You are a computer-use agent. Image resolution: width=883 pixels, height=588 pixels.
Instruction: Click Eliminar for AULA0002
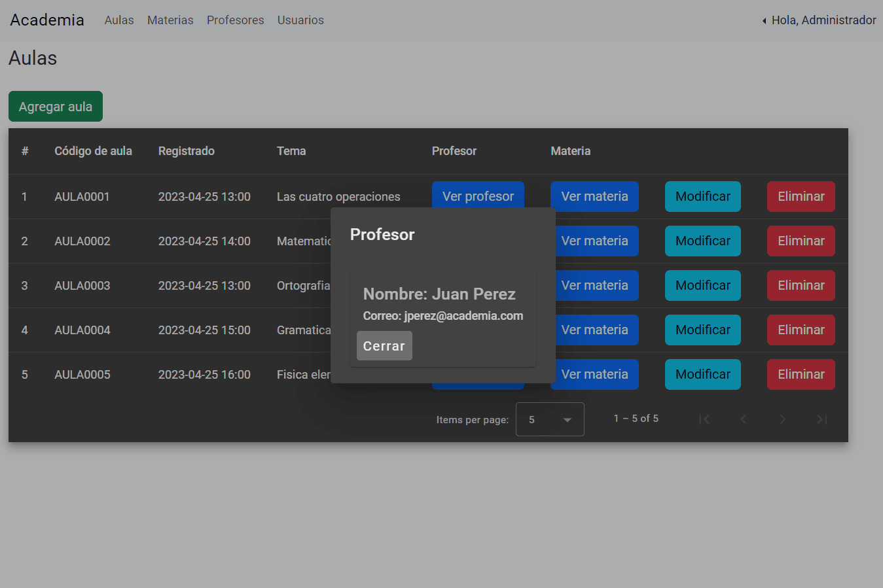coord(801,241)
